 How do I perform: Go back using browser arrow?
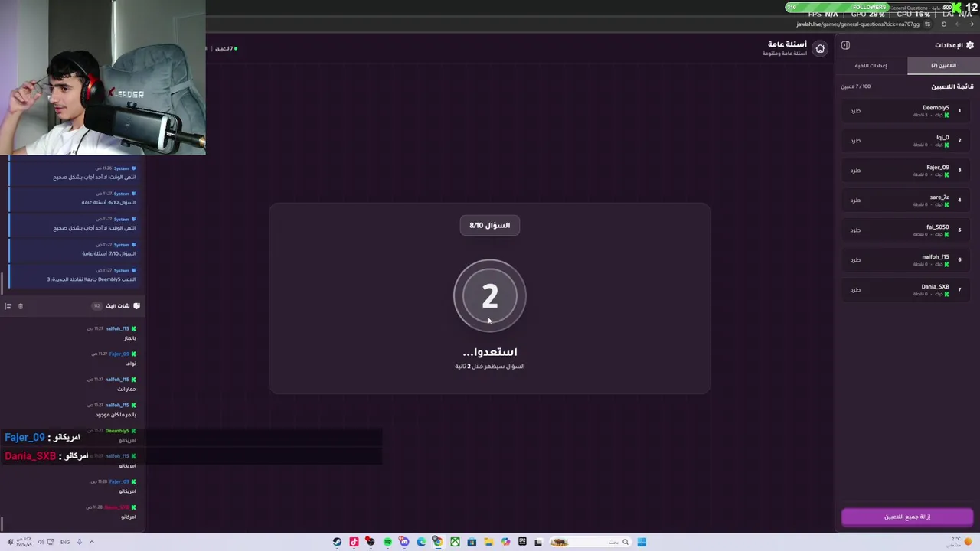[x=971, y=24]
